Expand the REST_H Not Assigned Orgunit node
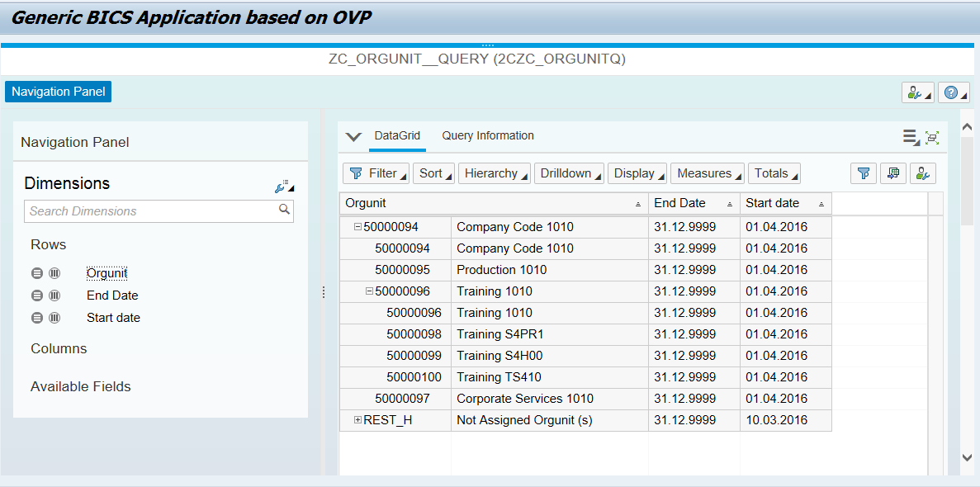This screenshot has width=980, height=487. coord(357,420)
